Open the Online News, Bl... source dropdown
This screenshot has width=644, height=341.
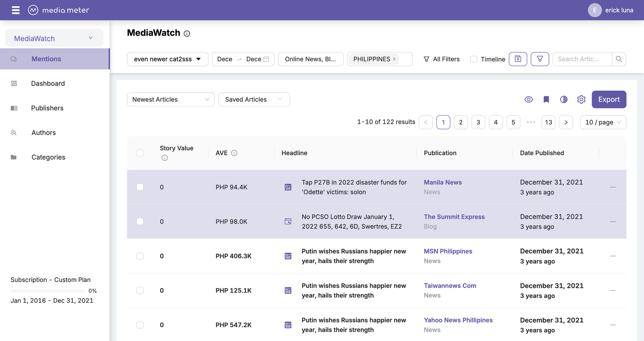pos(311,59)
